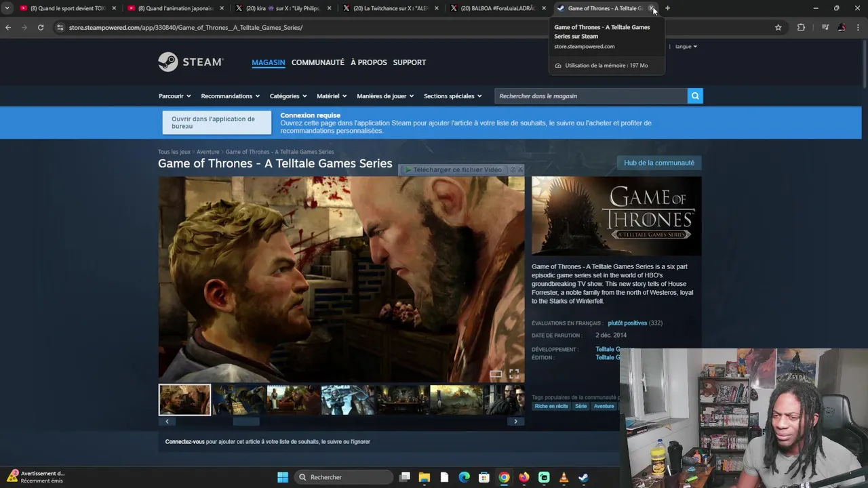The width and height of the screenshot is (868, 488).
Task: Switch to the La Twitchance sur X tab
Action: click(x=391, y=8)
